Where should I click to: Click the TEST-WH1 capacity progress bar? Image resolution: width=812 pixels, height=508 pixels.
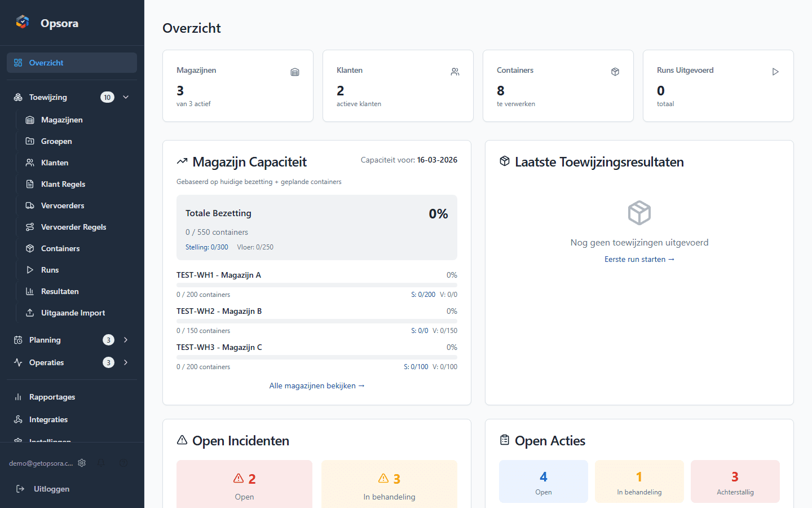tap(317, 284)
